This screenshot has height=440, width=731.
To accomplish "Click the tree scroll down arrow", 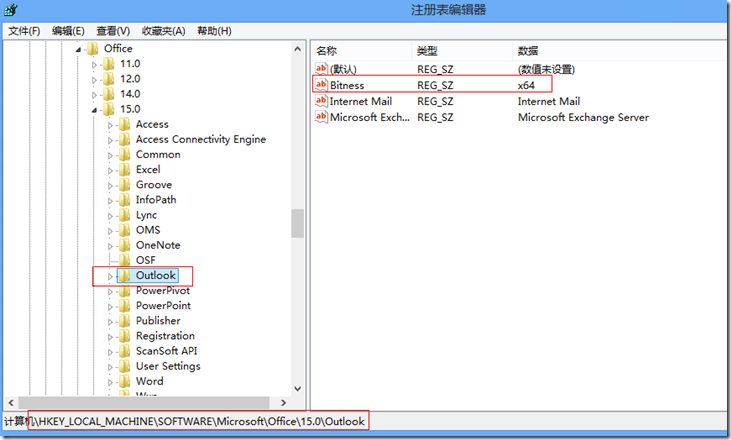I will click(x=297, y=388).
